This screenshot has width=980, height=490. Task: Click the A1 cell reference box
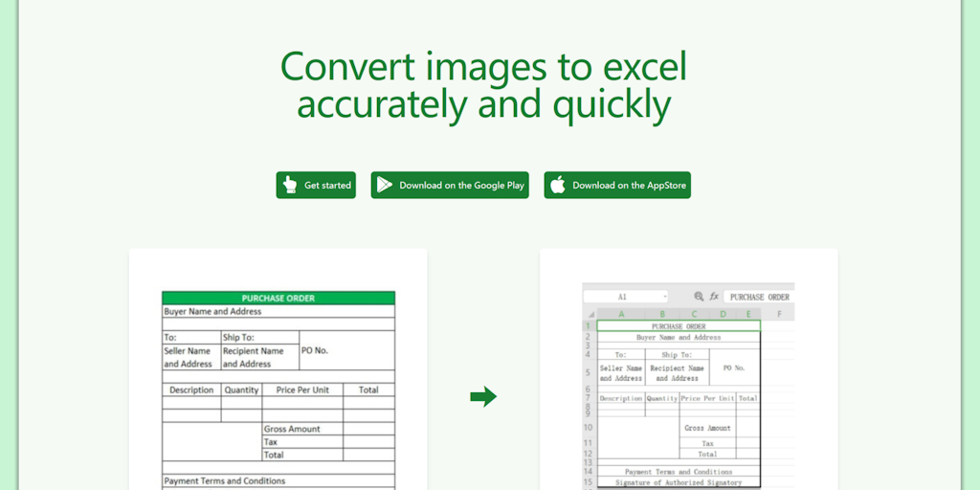click(x=626, y=297)
